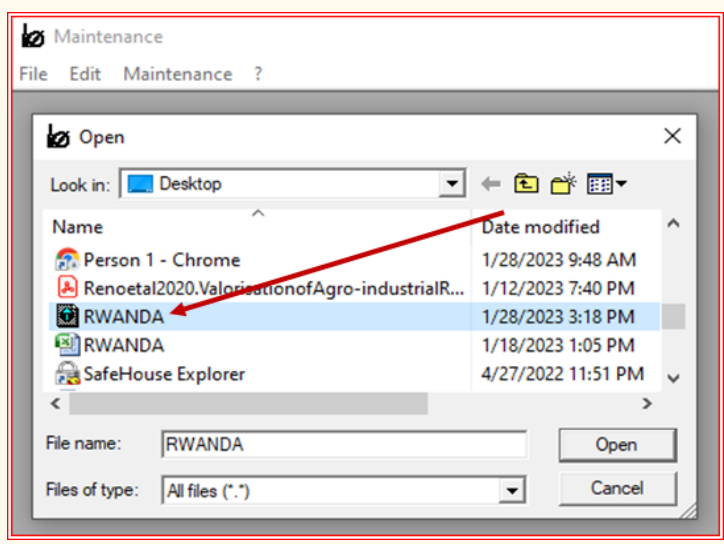Click the vertical scrollbar up arrow
The height and width of the screenshot is (544, 724).
point(673,224)
